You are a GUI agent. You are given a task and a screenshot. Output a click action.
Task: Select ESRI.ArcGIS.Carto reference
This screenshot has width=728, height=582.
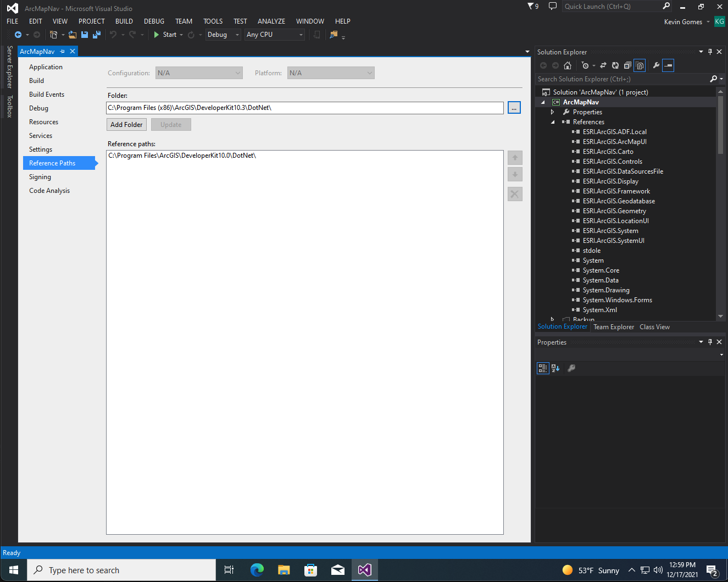[608, 152]
